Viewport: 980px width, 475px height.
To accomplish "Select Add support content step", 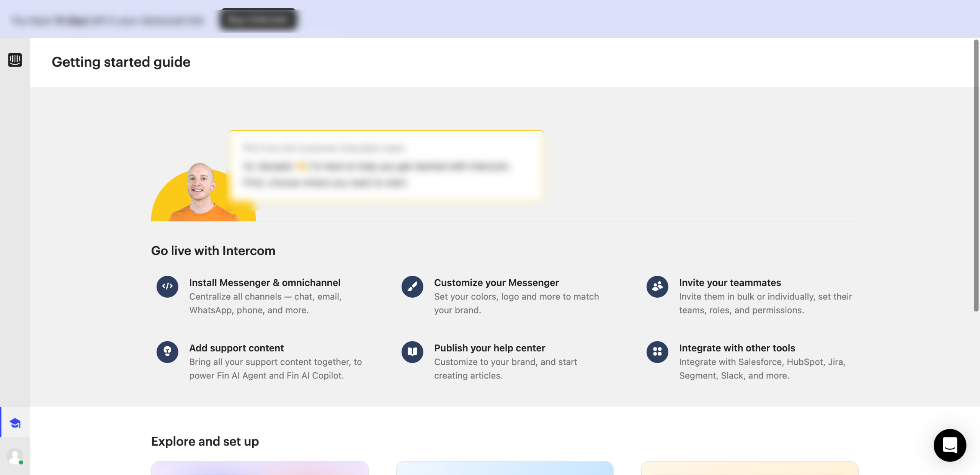I will pos(236,348).
